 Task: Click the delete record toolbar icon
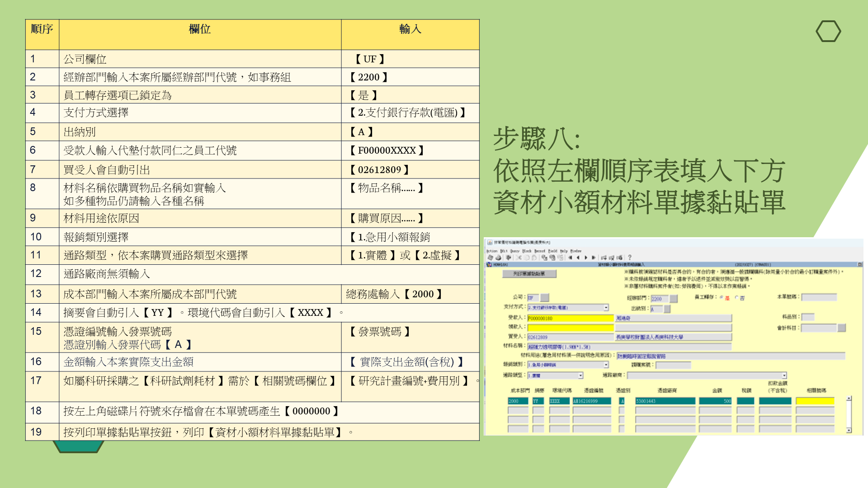612,258
